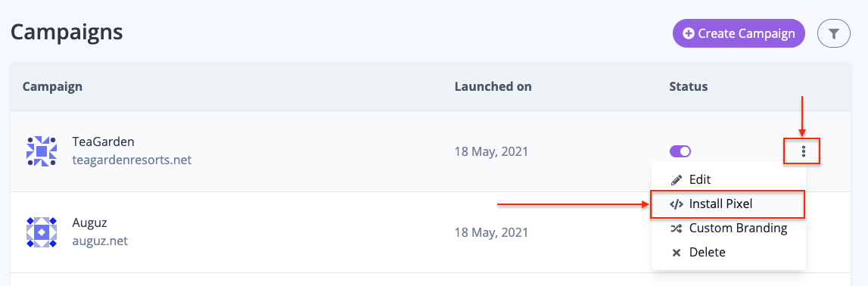Click the Create Campaign button
868x286 pixels.
pyautogui.click(x=739, y=34)
